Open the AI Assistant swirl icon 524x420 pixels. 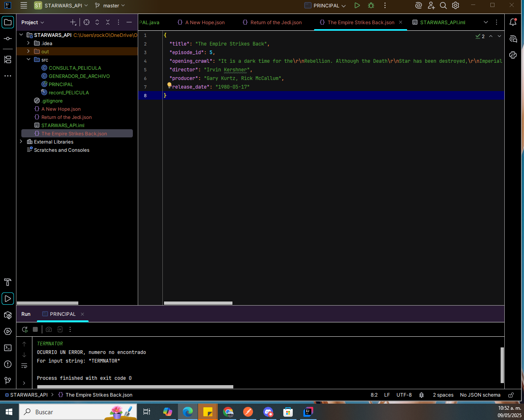click(x=419, y=6)
